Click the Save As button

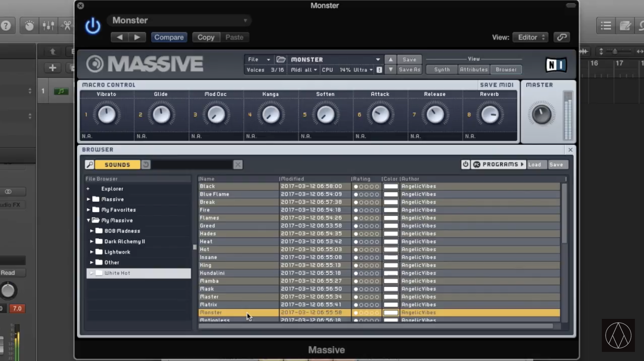pyautogui.click(x=409, y=70)
